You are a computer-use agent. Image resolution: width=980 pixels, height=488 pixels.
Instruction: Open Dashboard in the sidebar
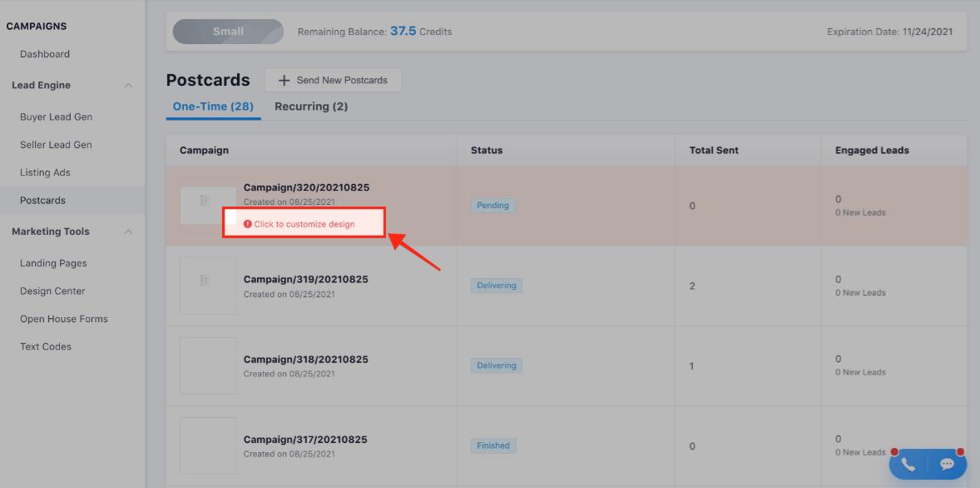click(45, 54)
